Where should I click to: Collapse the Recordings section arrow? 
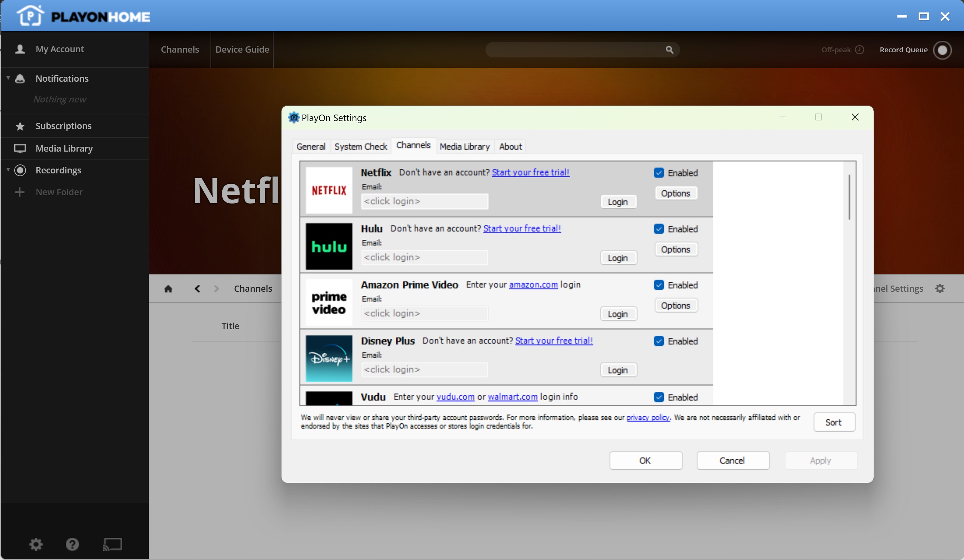pos(8,170)
